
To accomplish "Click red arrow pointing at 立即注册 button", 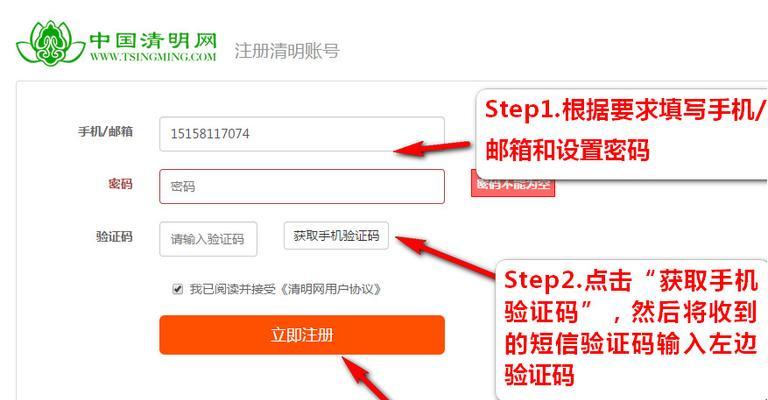I will pyautogui.click(x=367, y=379).
